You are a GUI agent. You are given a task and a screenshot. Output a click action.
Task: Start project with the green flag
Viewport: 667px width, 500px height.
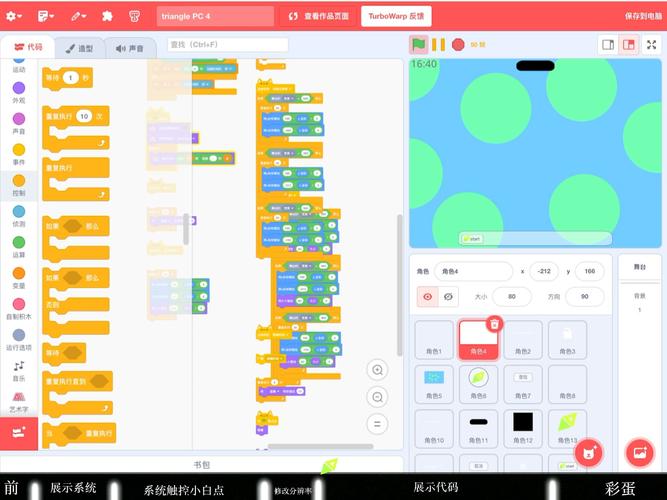[419, 44]
